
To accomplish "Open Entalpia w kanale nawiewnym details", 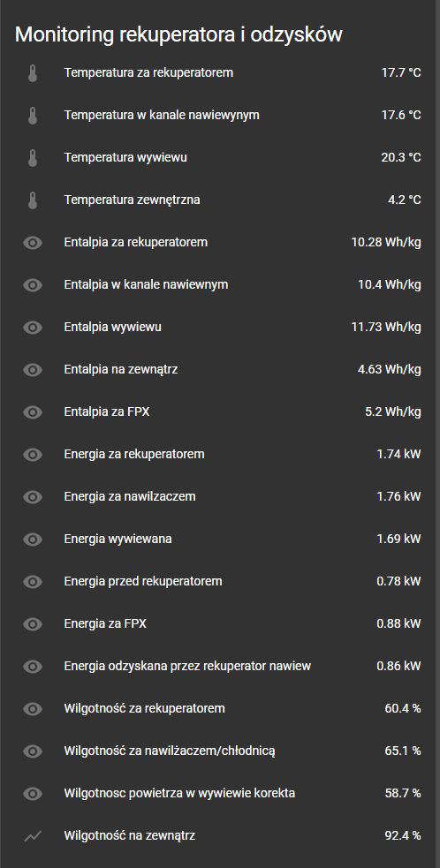I will coord(220,284).
